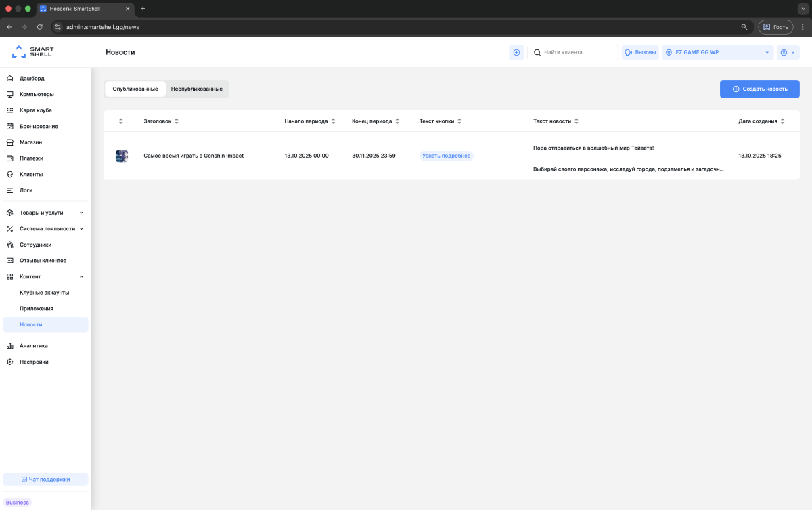
Task: Open Карта клуба from the sidebar
Action: pyautogui.click(x=35, y=110)
